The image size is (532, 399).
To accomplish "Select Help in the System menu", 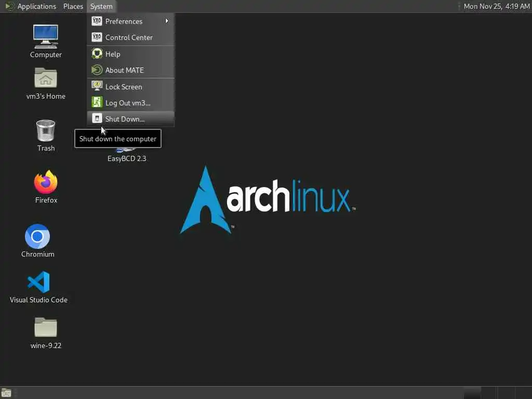I will click(x=130, y=54).
